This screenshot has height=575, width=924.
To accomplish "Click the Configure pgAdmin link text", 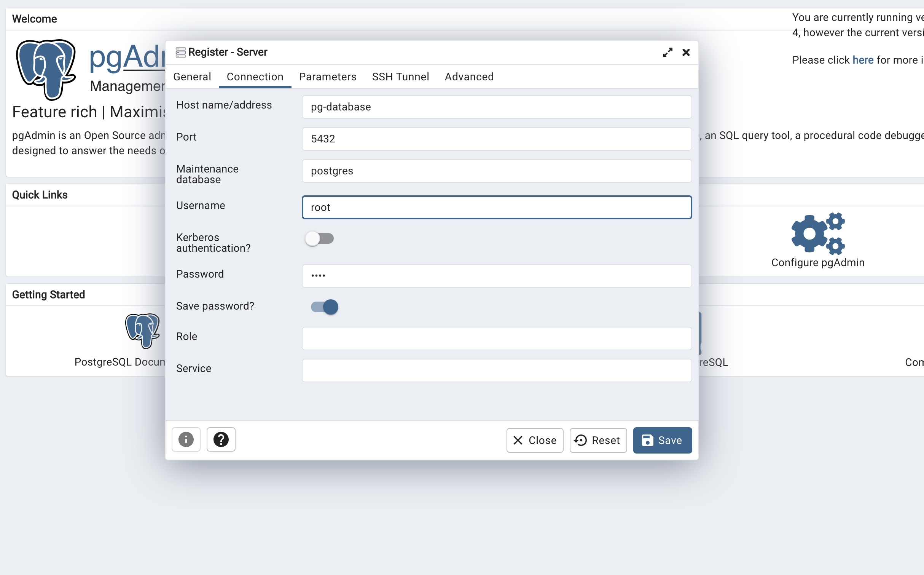I will tap(818, 262).
